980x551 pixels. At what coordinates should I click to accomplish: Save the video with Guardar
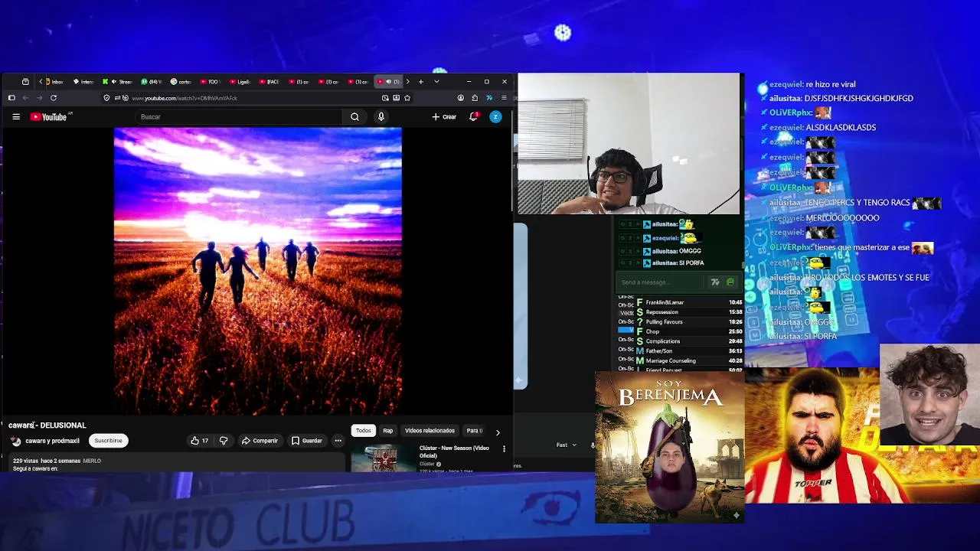[306, 441]
